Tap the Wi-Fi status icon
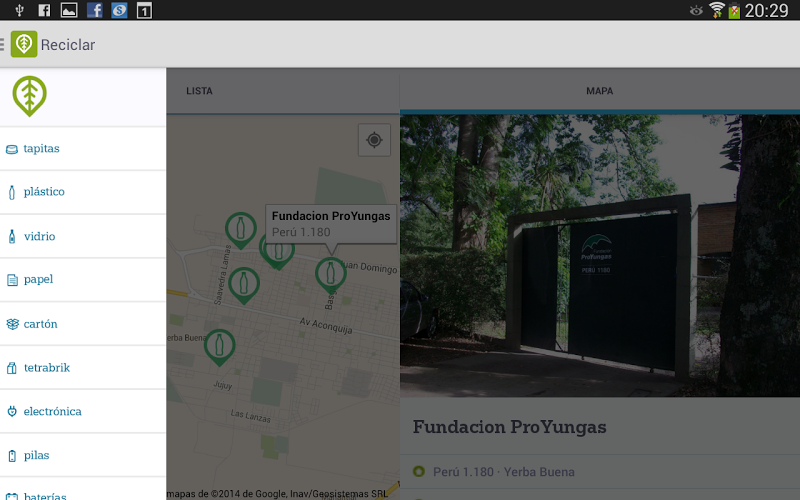Viewport: 800px width, 500px height. tap(717, 10)
